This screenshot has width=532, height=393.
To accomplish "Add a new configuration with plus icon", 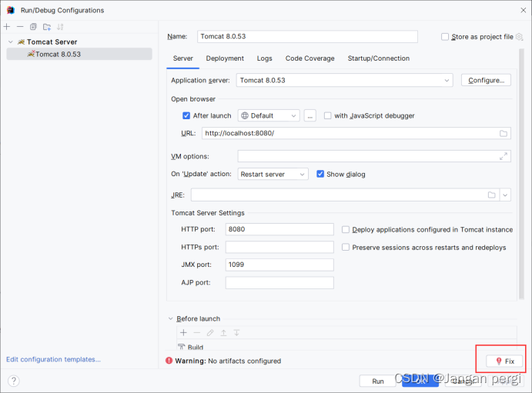I will pos(7,27).
